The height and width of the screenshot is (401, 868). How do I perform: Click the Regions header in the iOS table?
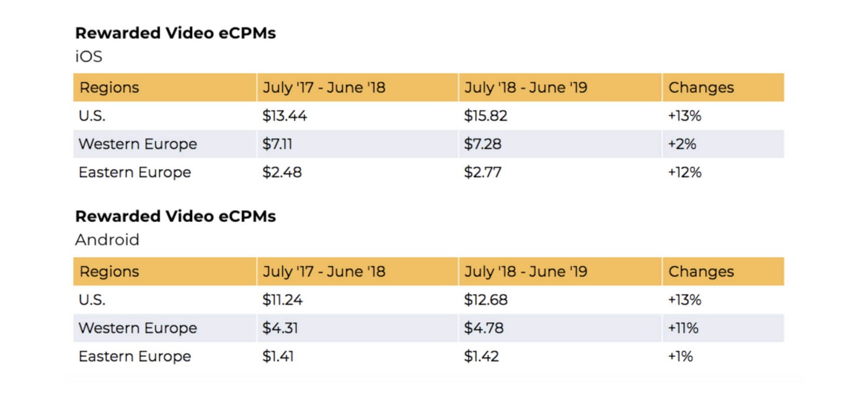[x=109, y=87]
